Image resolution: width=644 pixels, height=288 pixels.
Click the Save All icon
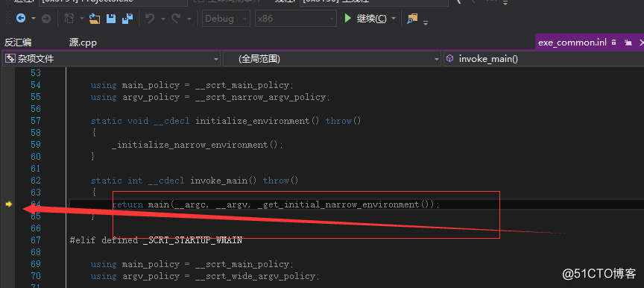click(127, 19)
